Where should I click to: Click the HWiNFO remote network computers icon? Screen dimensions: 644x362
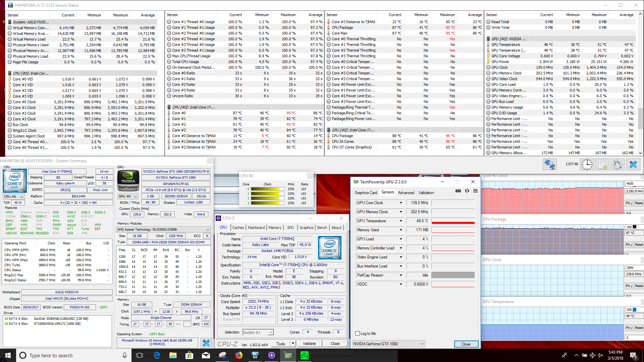click(549, 165)
